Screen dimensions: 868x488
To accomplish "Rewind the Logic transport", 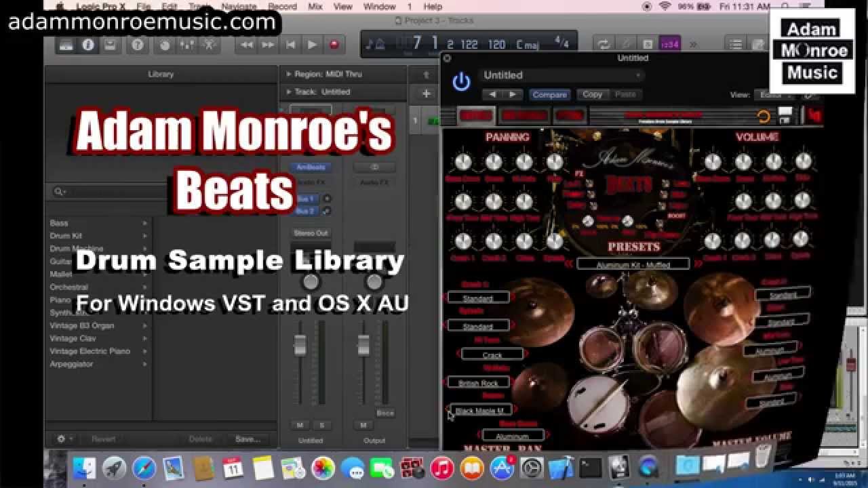I will pos(247,45).
